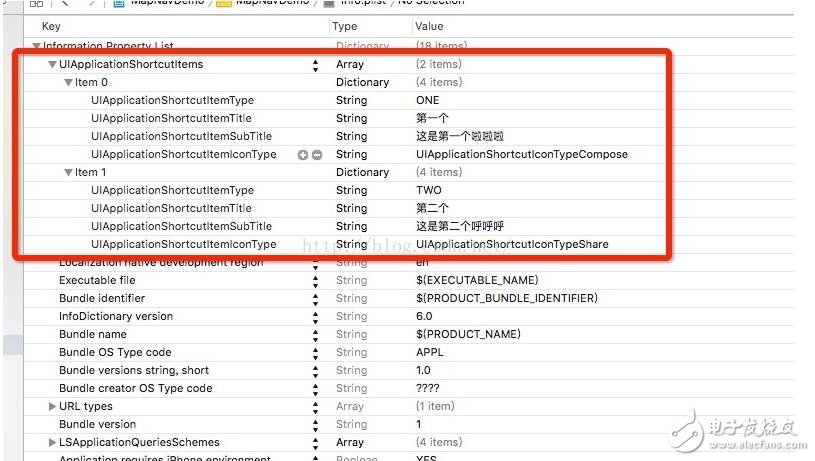Collapse the Item 0 dictionary
The image size is (815, 461).
point(68,83)
